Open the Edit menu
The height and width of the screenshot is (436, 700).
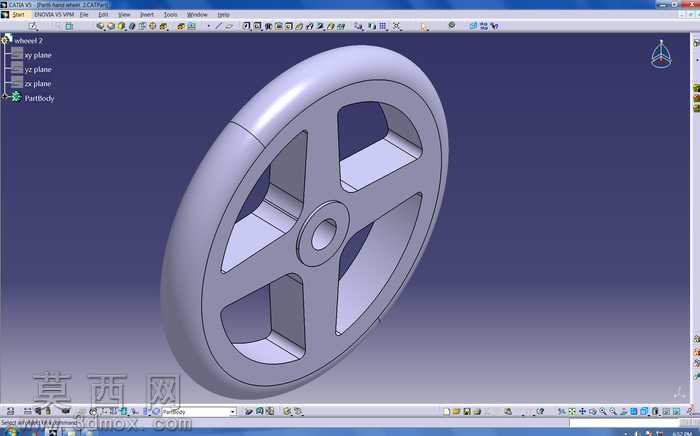pos(103,15)
